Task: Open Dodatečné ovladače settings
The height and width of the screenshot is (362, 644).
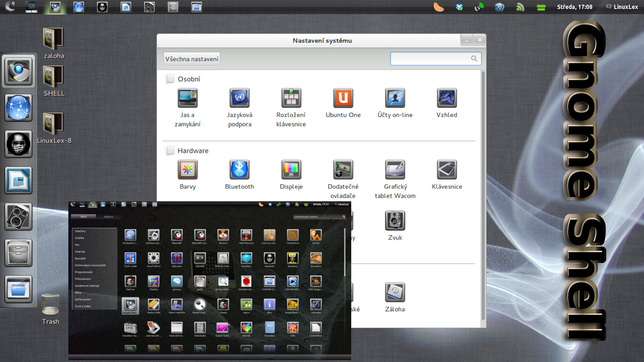Action: tap(343, 179)
